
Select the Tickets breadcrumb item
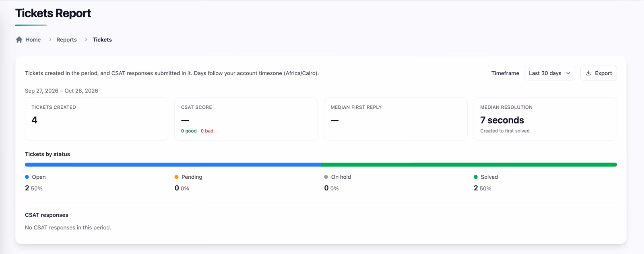102,39
